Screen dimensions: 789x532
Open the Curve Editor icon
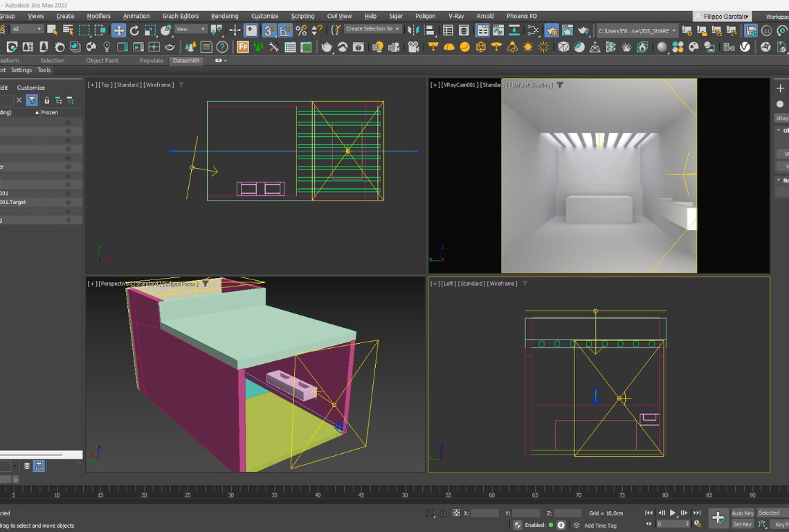coord(498,30)
